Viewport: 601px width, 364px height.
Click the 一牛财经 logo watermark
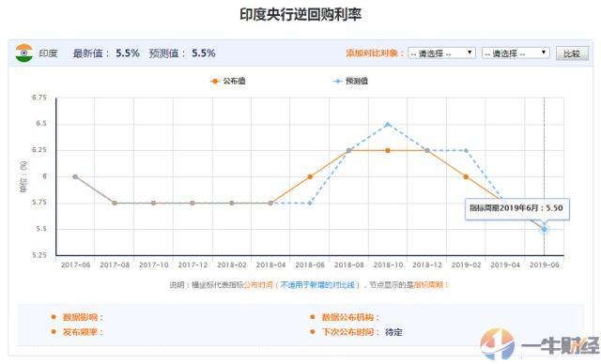pyautogui.click(x=539, y=343)
